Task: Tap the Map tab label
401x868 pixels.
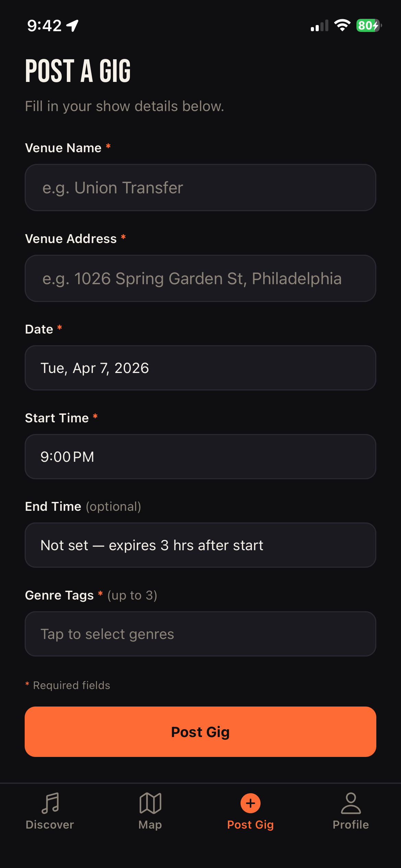Action: [x=150, y=824]
